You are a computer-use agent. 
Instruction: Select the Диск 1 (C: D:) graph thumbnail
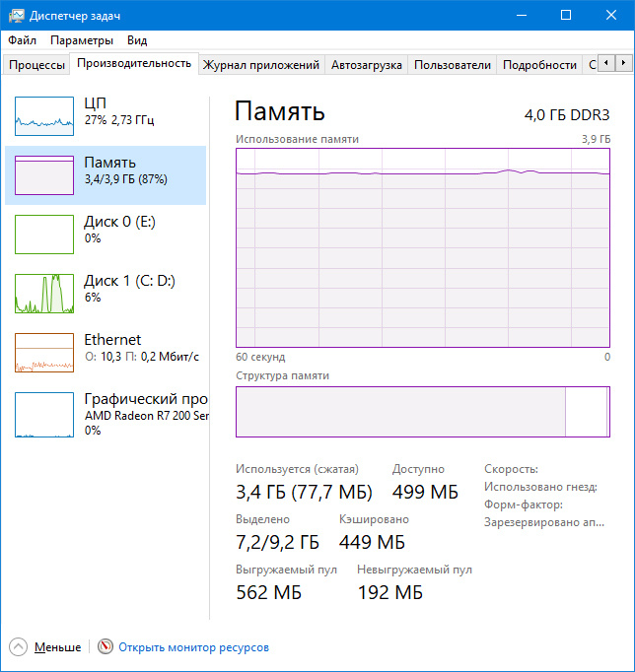coord(44,294)
